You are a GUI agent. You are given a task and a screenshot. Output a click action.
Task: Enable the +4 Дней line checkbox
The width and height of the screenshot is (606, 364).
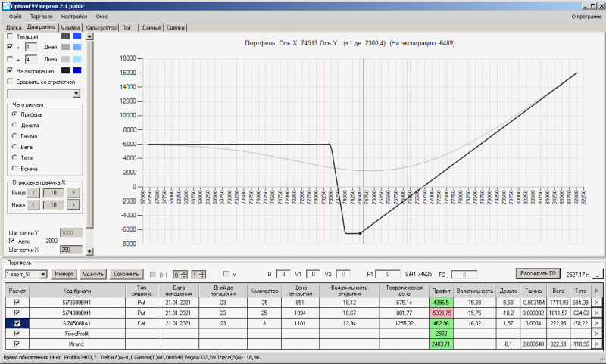[10, 59]
